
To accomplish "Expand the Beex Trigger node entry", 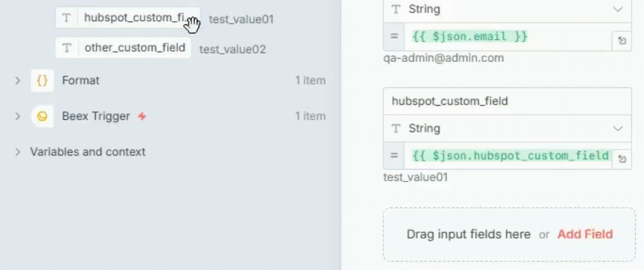I will pyautogui.click(x=18, y=116).
